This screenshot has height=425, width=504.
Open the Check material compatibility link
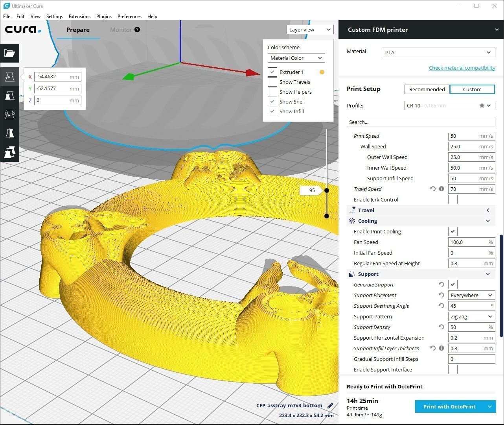point(462,68)
